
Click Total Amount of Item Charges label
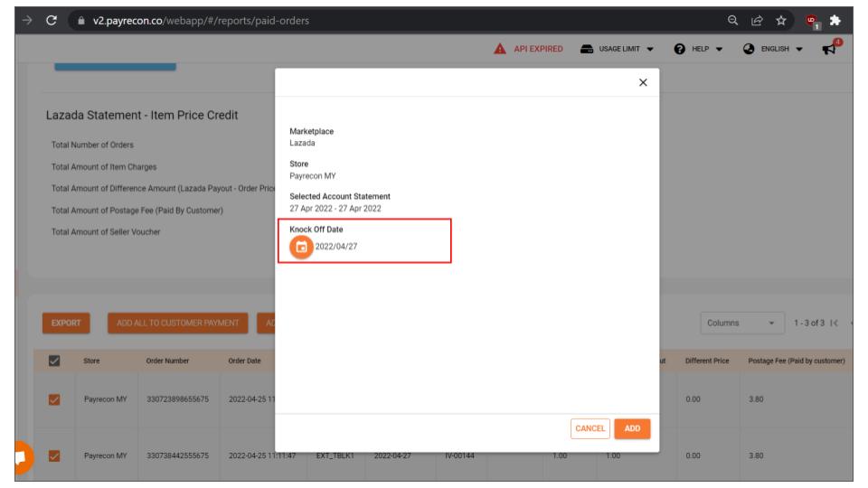tap(104, 167)
